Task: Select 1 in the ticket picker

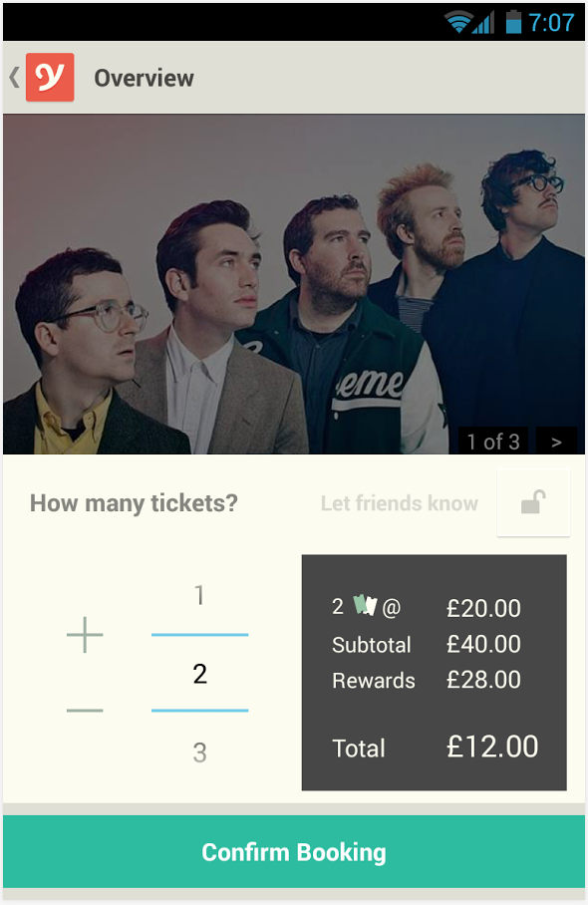Action: point(199,595)
